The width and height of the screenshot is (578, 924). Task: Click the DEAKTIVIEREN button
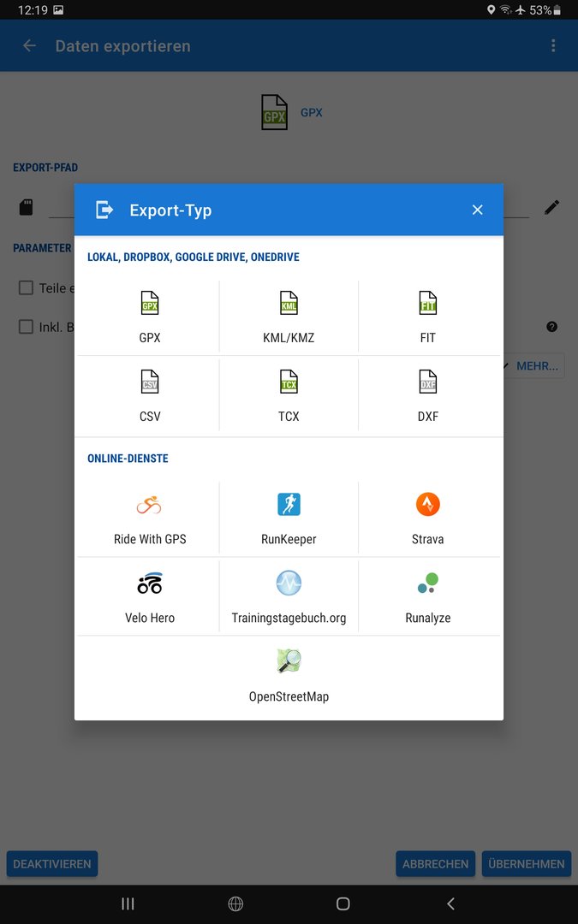(x=52, y=864)
